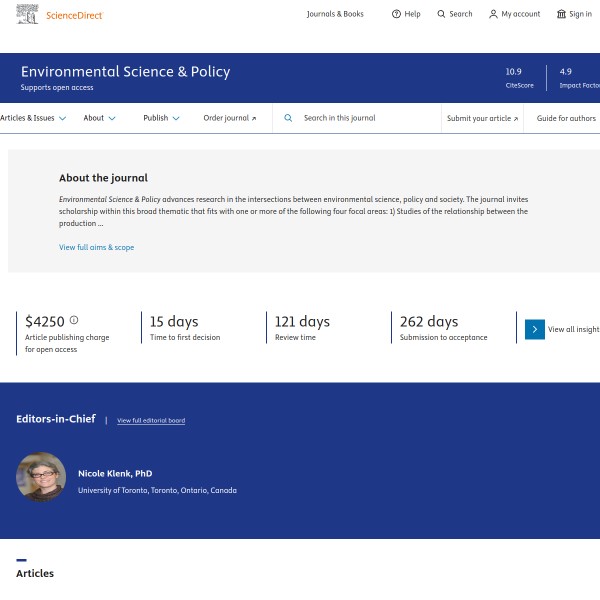Viewport: 600px width, 600px height.
Task: Open the Publish dropdown menu
Action: 176,118
